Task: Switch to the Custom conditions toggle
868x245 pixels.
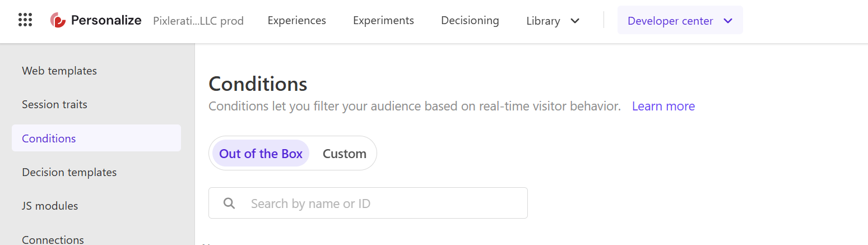Action: coord(344,154)
